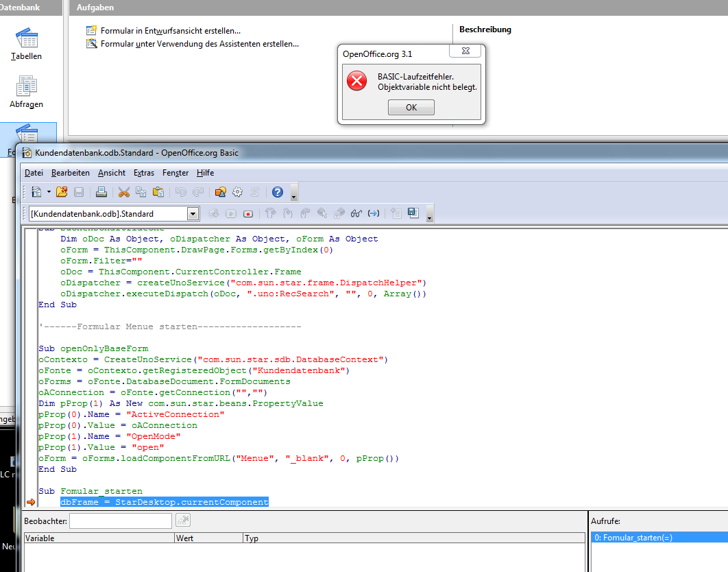
Task: Click the Open file folder icon
Action: pyautogui.click(x=62, y=192)
